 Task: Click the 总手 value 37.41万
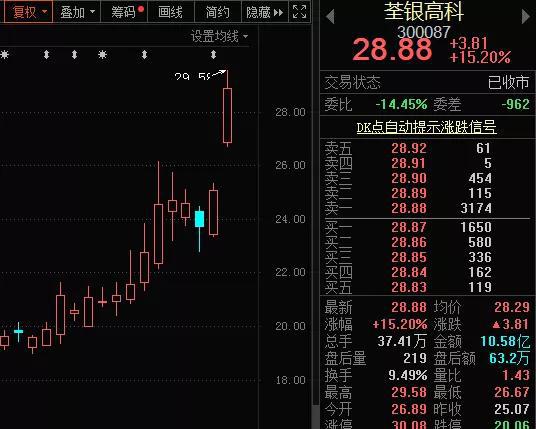(x=402, y=341)
